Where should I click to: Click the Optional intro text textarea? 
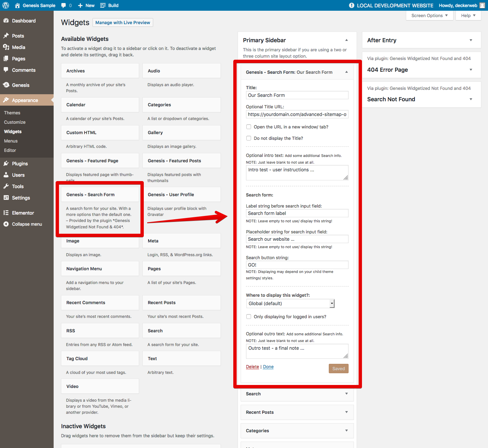[x=297, y=173]
